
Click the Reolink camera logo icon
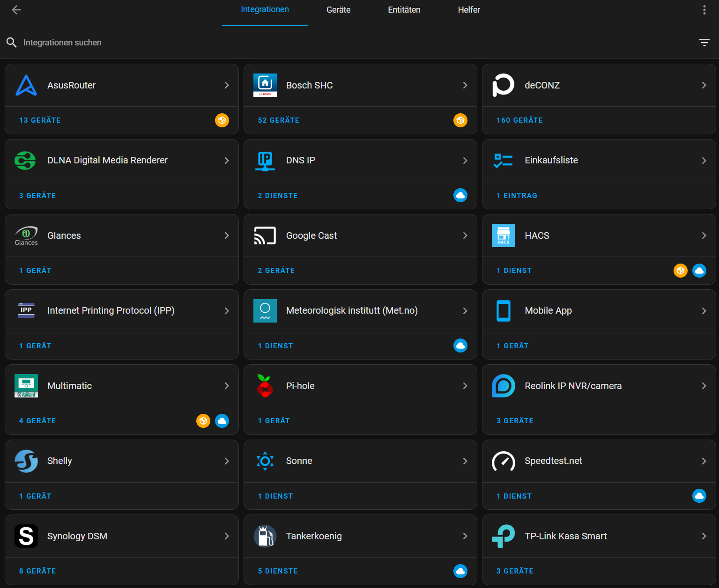click(504, 386)
